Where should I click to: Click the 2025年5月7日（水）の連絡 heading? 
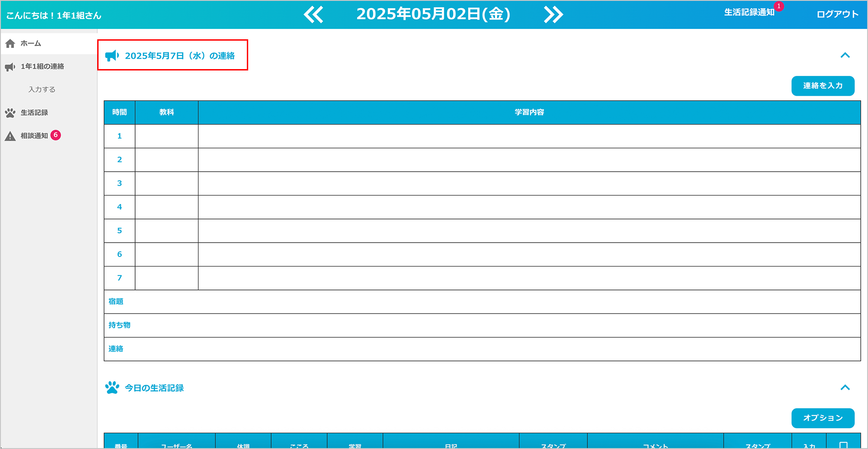coord(179,56)
